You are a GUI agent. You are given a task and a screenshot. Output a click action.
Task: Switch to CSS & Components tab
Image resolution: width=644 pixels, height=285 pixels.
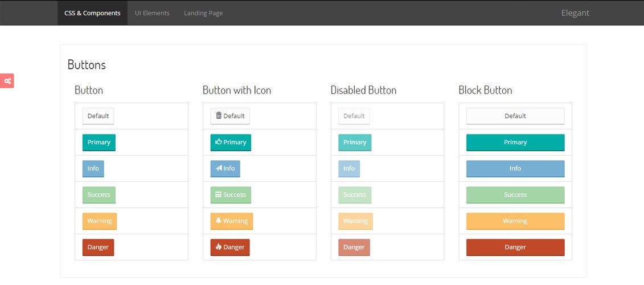coord(92,13)
